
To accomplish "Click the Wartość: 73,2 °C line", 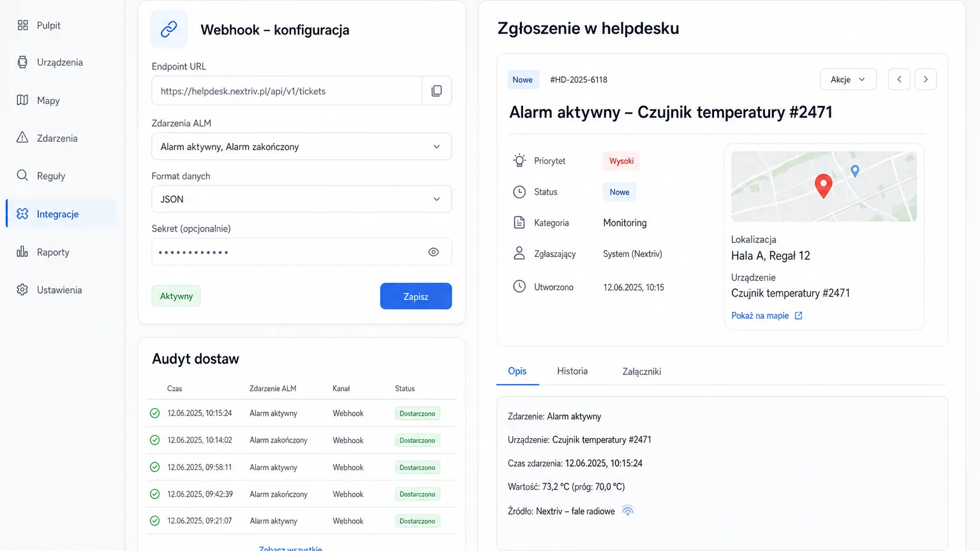I will (x=566, y=487).
